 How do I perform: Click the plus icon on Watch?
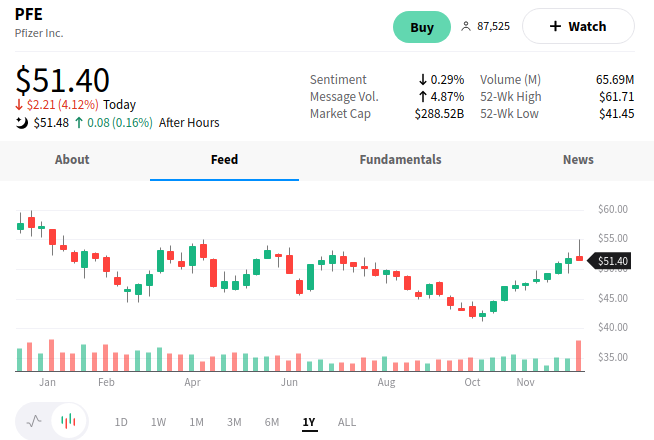tap(555, 26)
